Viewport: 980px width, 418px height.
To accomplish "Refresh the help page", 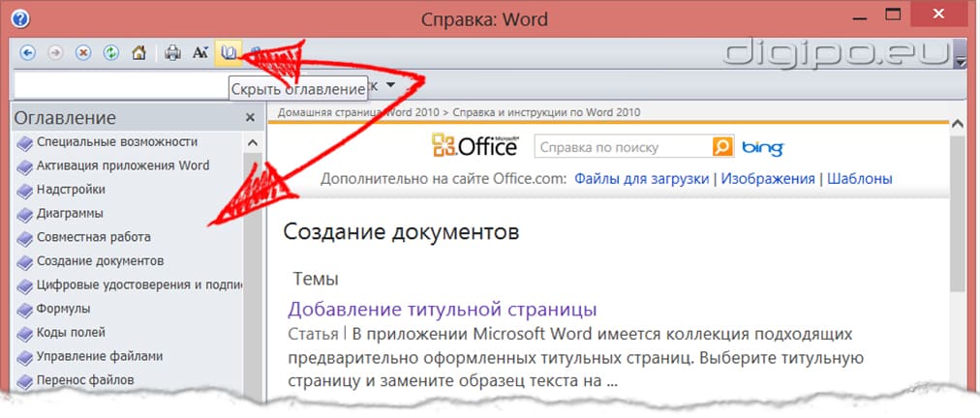I will (111, 53).
